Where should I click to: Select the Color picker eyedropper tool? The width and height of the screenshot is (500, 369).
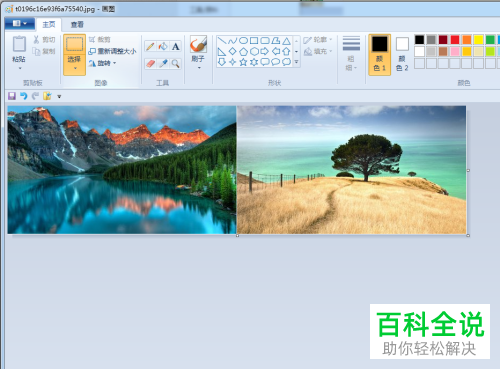(163, 63)
